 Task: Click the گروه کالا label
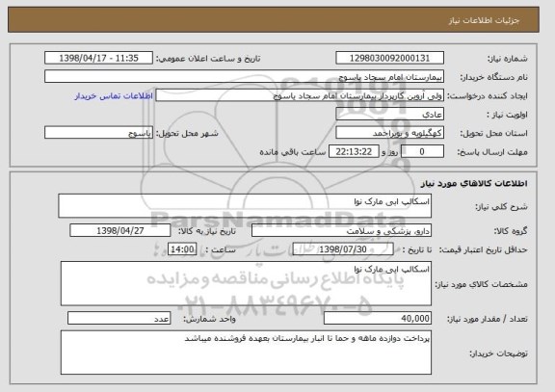[511, 231]
